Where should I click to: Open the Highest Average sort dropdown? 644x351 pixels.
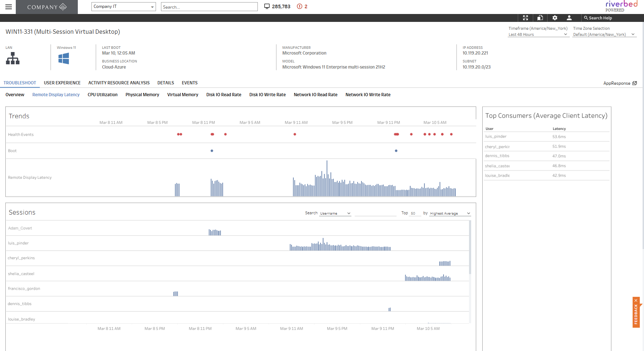pos(450,214)
